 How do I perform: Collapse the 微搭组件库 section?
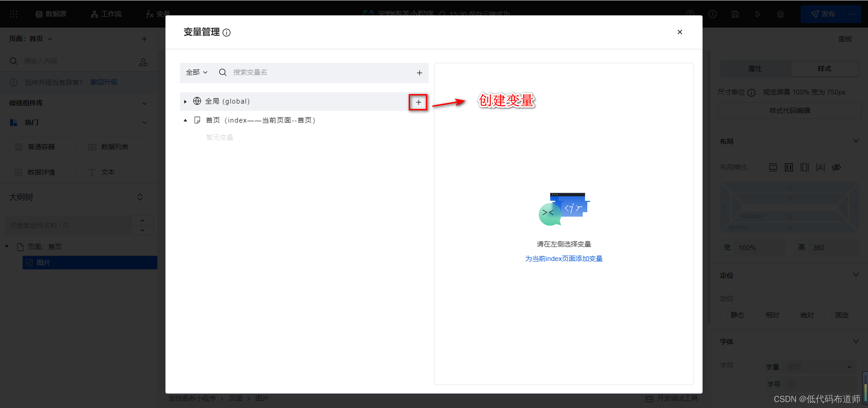click(145, 103)
